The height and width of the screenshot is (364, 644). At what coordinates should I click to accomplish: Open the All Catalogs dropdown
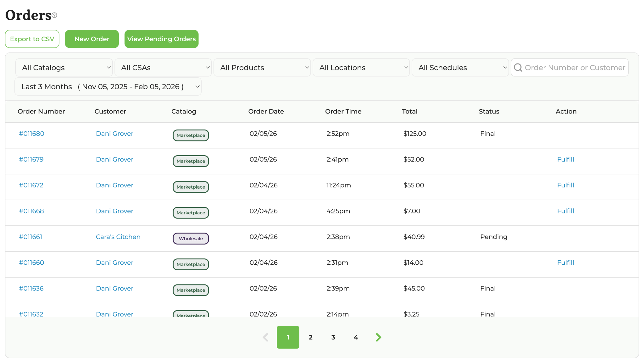[64, 68]
